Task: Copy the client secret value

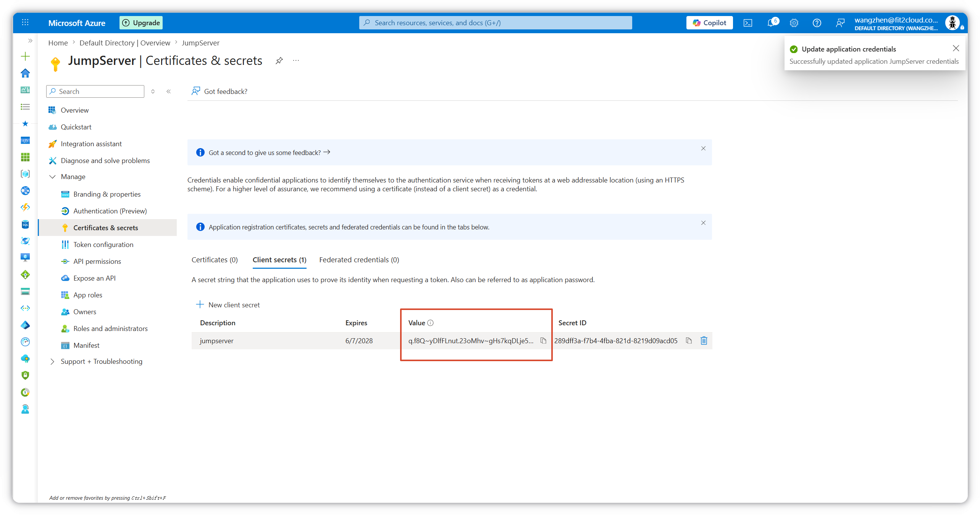Action: [x=543, y=341]
